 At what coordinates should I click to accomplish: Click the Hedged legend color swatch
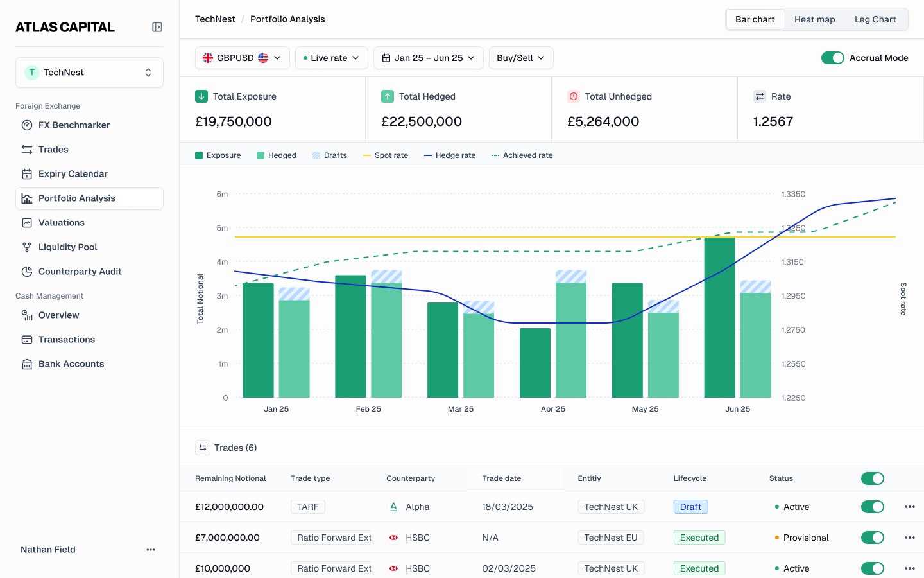point(261,155)
